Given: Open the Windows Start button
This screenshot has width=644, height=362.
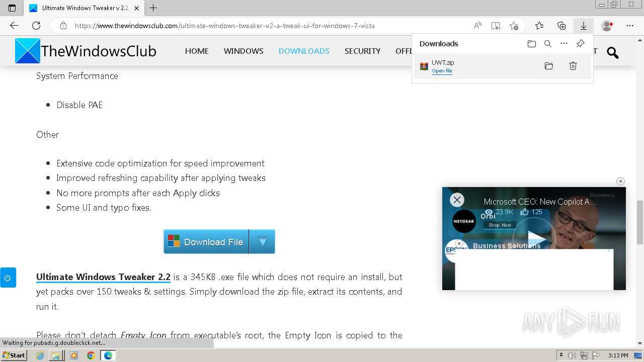Looking at the screenshot, I should (14, 355).
